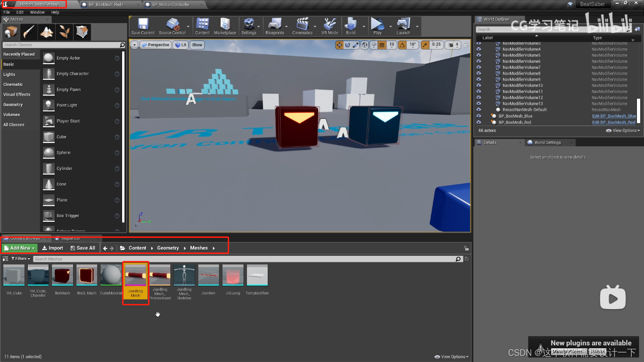Click the Blueprints toolbar icon
Image resolution: width=644 pixels, height=362 pixels.
pyautogui.click(x=274, y=26)
